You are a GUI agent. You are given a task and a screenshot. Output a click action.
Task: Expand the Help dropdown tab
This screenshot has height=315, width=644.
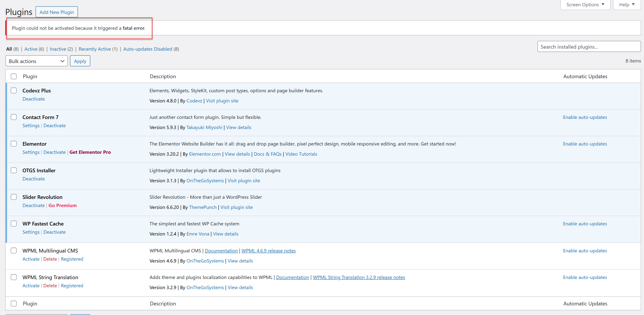coord(627,5)
